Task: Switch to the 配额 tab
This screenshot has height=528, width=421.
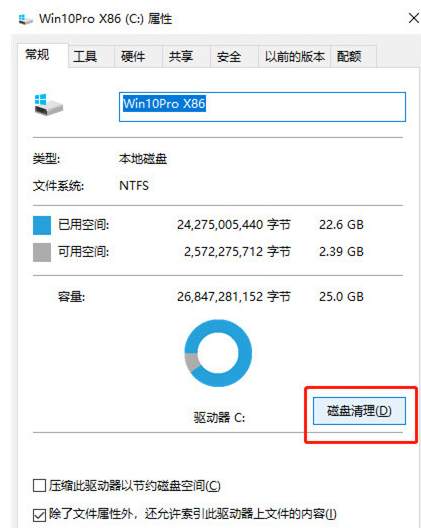Action: click(x=353, y=57)
